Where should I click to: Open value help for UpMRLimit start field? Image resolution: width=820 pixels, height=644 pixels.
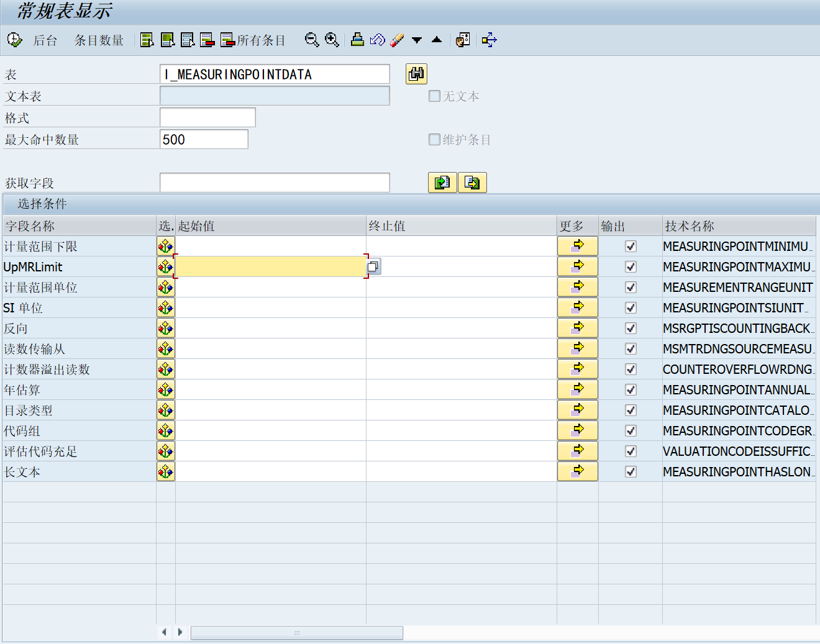(x=373, y=267)
